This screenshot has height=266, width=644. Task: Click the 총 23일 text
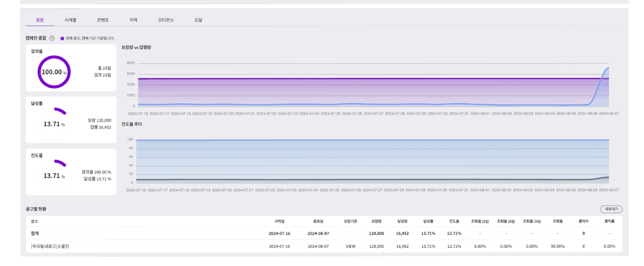coord(104,68)
